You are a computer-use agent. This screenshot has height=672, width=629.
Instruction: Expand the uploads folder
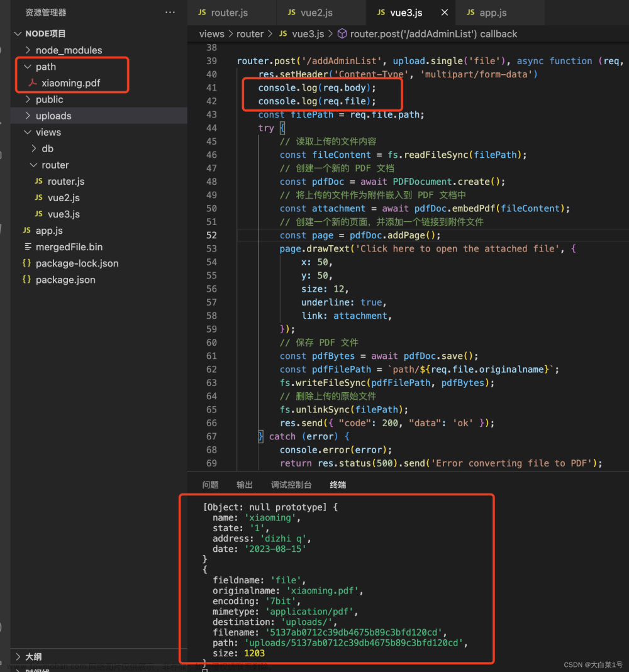pyautogui.click(x=28, y=116)
